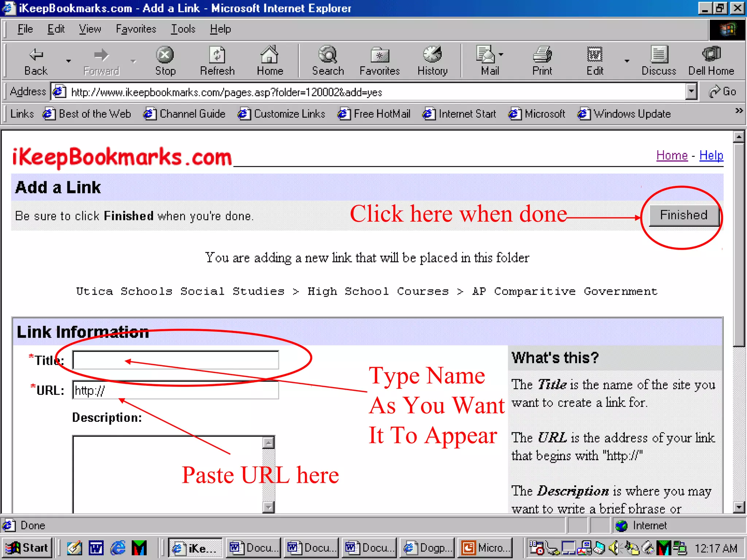Click the Edit toolbar icon
Screen dimensions: 747x560
(595, 61)
